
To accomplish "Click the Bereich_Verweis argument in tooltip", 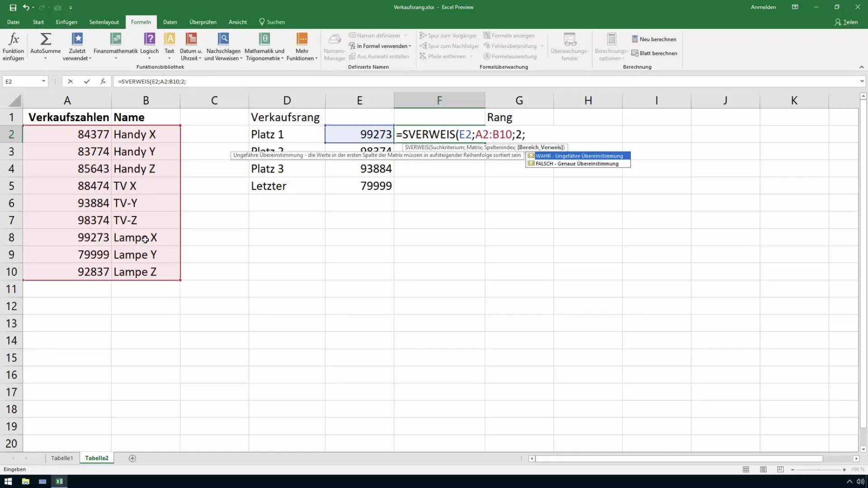I will 541,147.
